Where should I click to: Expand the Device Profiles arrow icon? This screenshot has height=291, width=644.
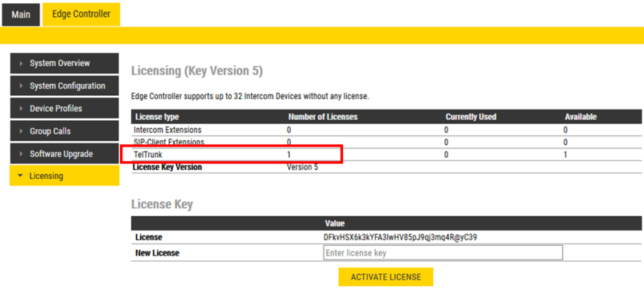[21, 109]
